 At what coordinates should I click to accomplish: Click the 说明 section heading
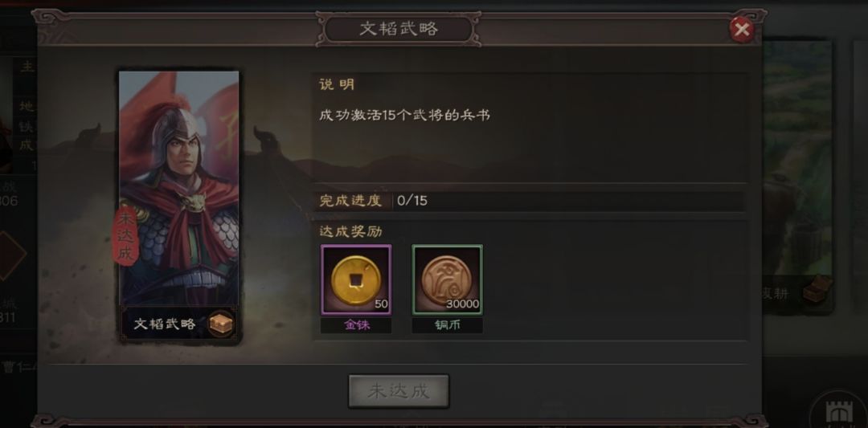[x=337, y=84]
